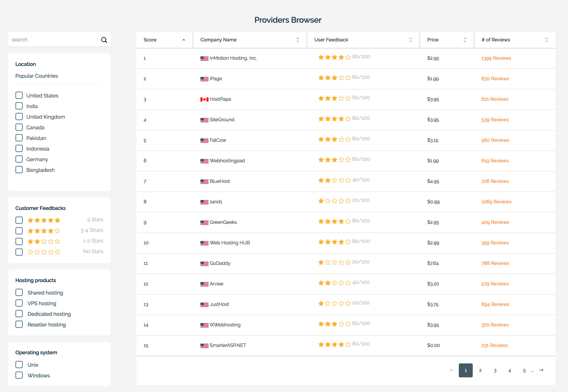The width and height of the screenshot is (568, 392).
Task: Click the Canadian flag beside HostPapa
Action: [204, 99]
